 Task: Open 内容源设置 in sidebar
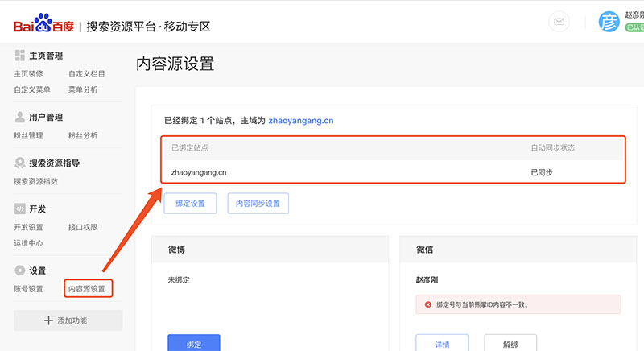tap(87, 288)
